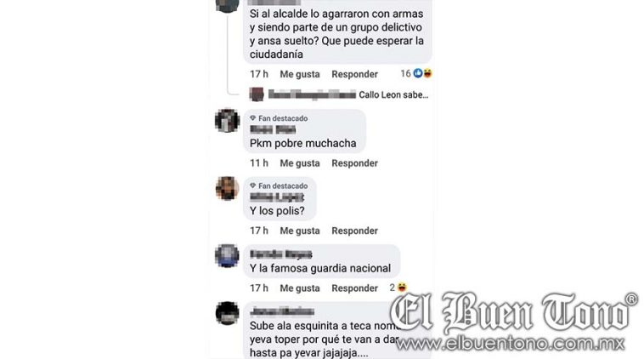This screenshot has width=644, height=359.
Task: Reply to the 'Pkm pobre muchacha' comment
Action: pyautogui.click(x=355, y=163)
